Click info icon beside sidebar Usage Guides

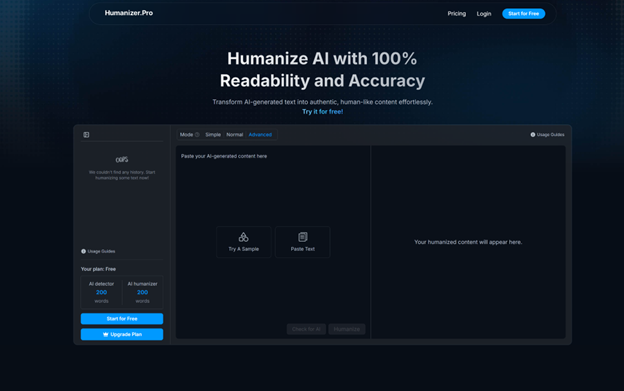pyautogui.click(x=84, y=251)
